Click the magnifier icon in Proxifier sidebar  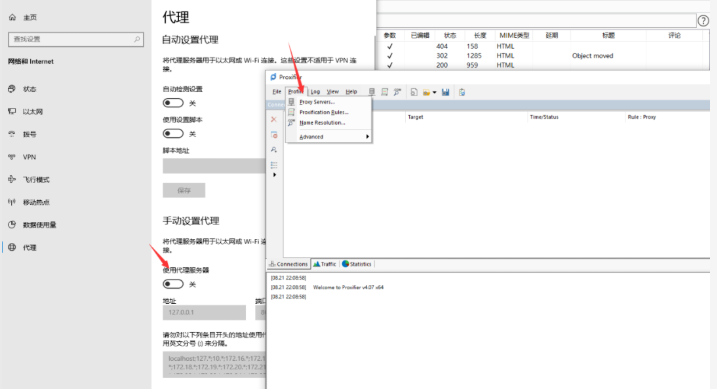click(x=274, y=149)
